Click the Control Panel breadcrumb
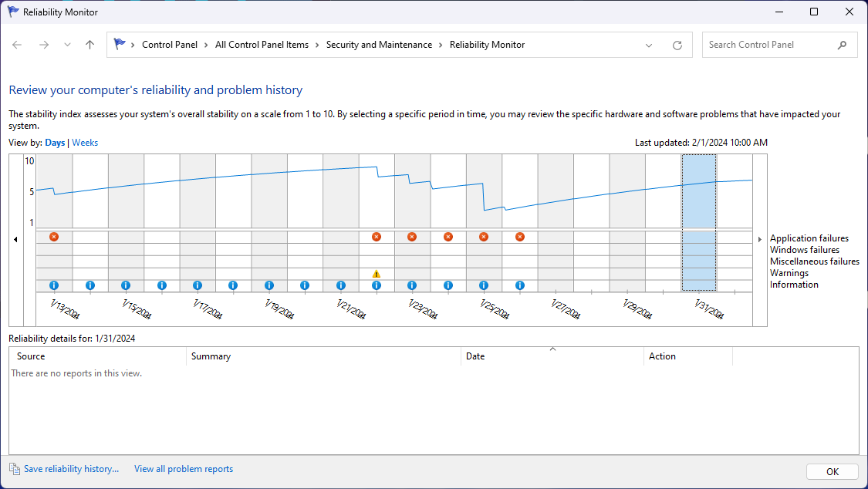 point(170,45)
